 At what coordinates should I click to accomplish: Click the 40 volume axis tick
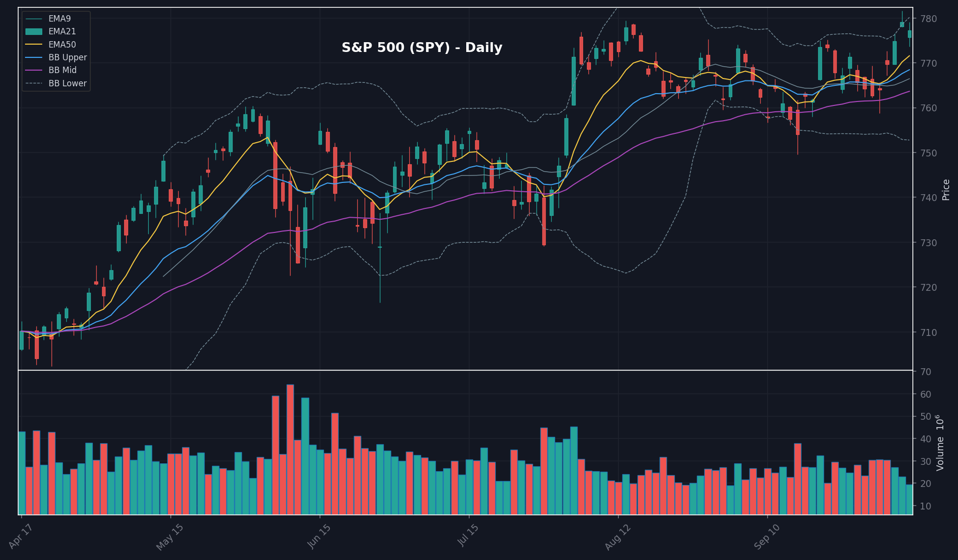coord(926,439)
